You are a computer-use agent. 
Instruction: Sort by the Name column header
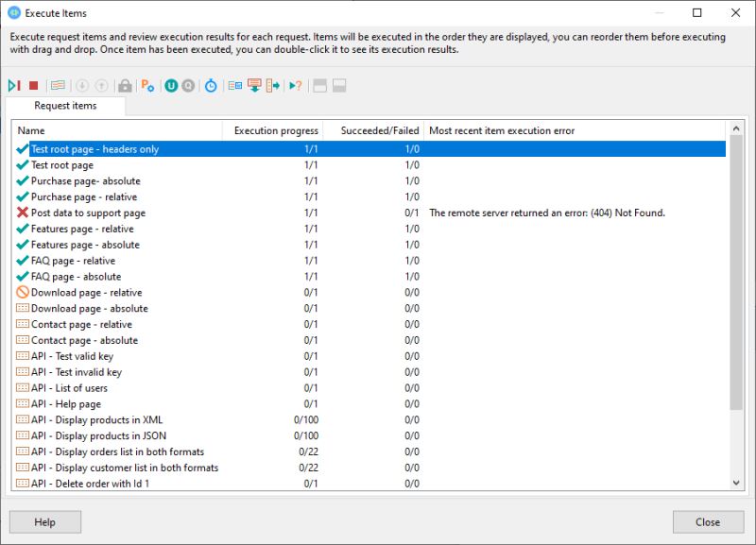pos(117,130)
